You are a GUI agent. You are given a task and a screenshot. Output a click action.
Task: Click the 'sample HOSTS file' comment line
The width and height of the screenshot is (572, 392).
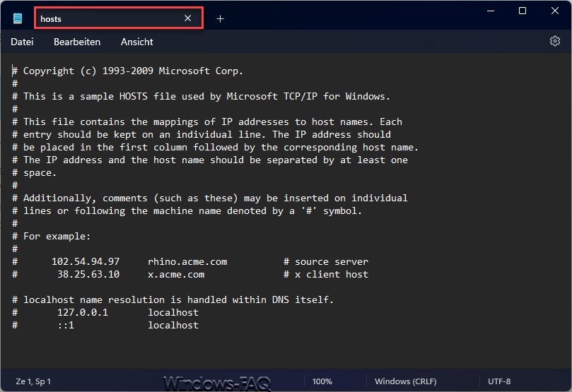tap(201, 96)
